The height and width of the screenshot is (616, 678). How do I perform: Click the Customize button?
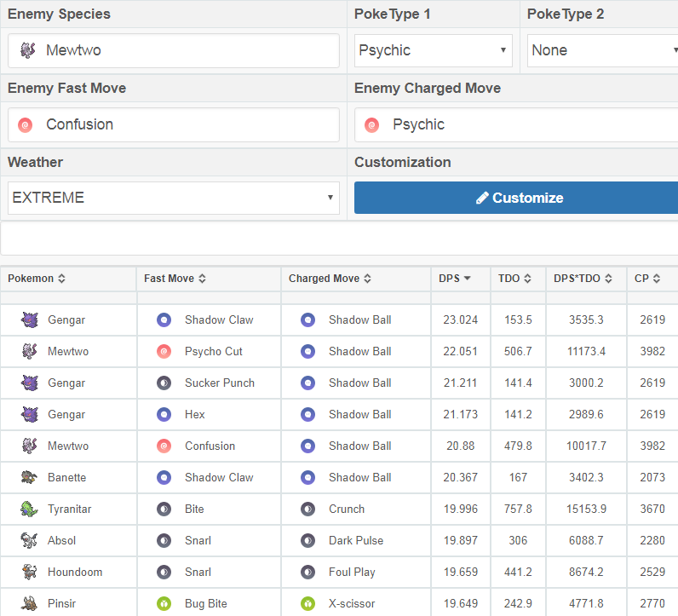click(516, 198)
